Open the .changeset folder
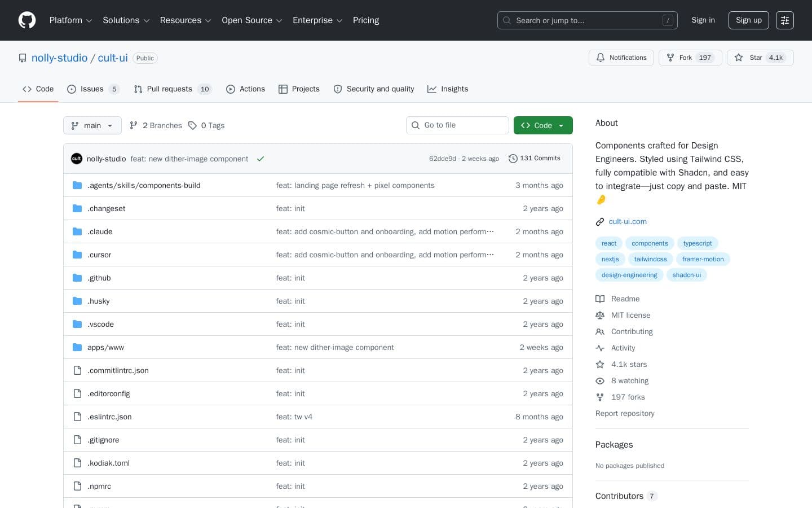This screenshot has height=508, width=812. (107, 208)
